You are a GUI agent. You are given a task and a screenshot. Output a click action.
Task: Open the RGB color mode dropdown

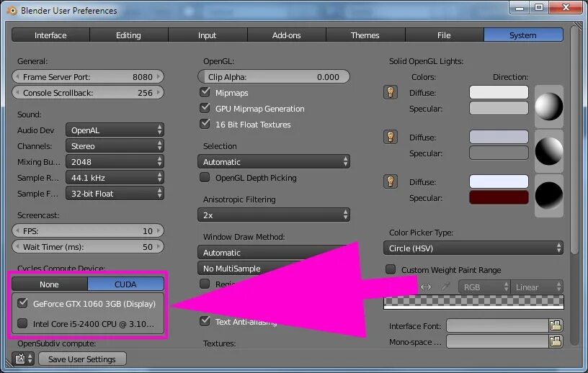pos(484,287)
